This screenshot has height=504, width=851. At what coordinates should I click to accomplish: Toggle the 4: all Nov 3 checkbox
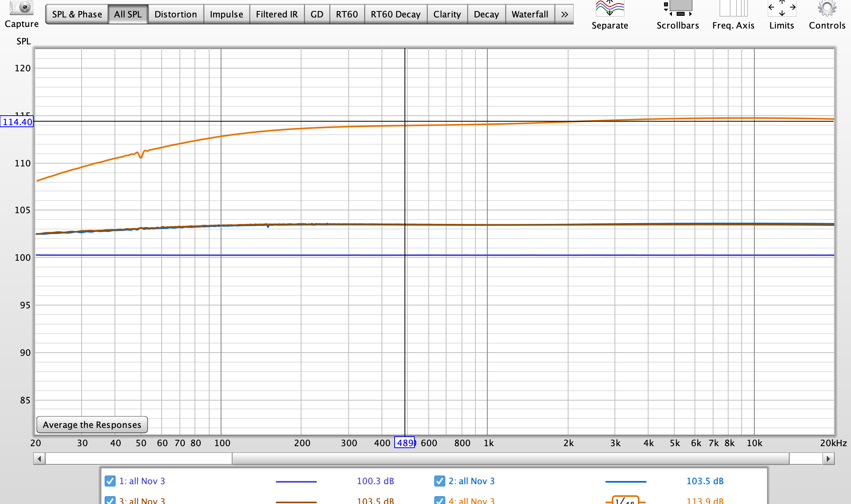pos(439,500)
